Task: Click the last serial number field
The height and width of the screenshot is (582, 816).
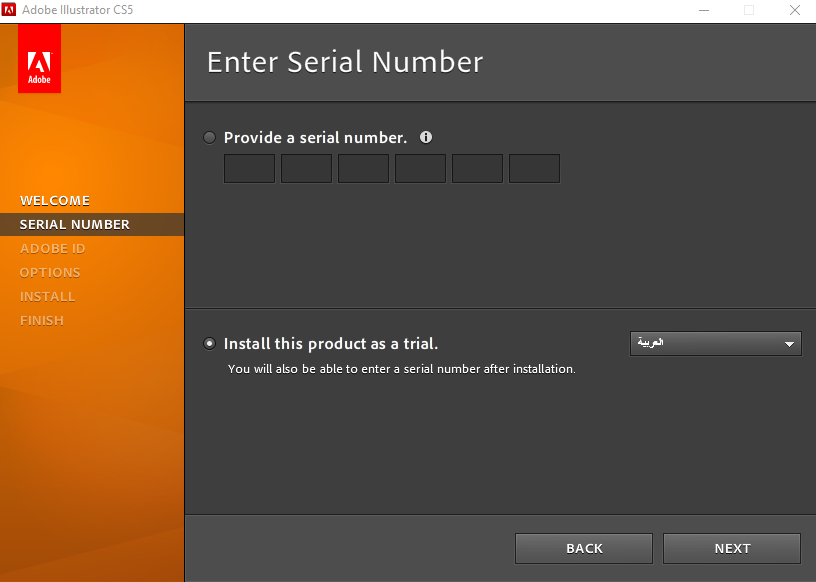Action: (534, 168)
